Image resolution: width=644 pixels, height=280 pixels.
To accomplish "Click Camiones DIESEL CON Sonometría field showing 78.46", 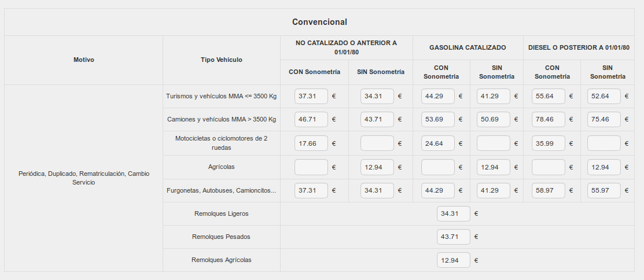I will coord(549,119).
